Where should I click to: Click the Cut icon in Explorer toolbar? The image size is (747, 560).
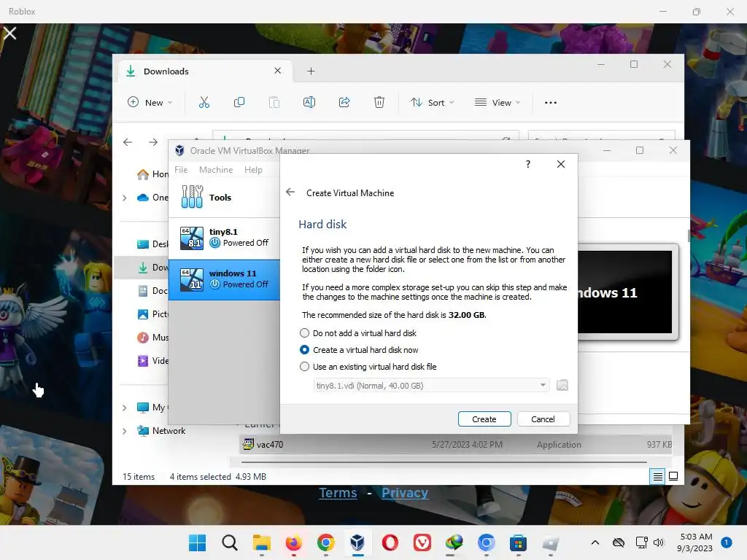tap(204, 102)
